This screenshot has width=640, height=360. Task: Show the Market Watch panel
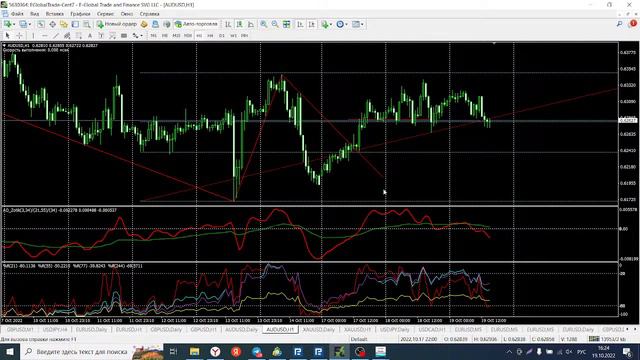41,24
